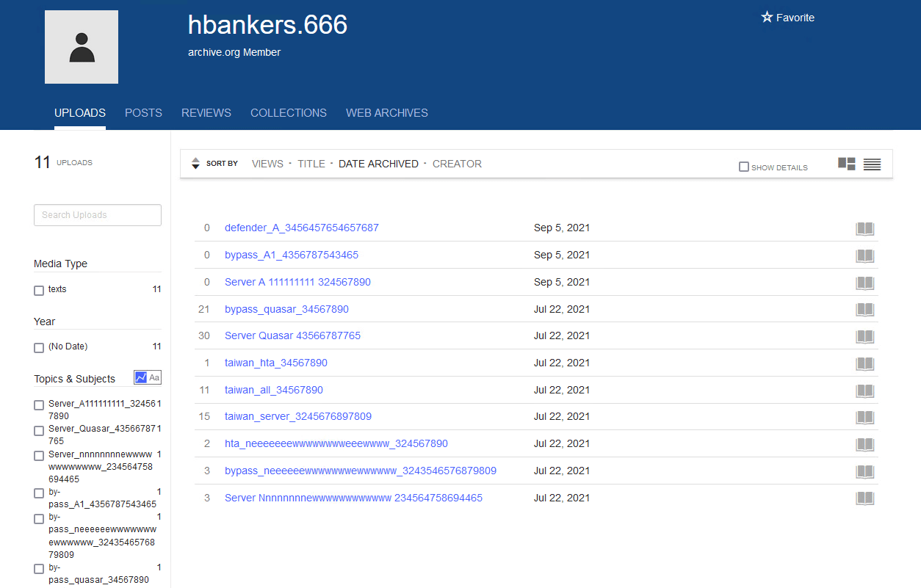Sort uploads by Views
Viewport: 921px width, 588px height.
(x=267, y=164)
